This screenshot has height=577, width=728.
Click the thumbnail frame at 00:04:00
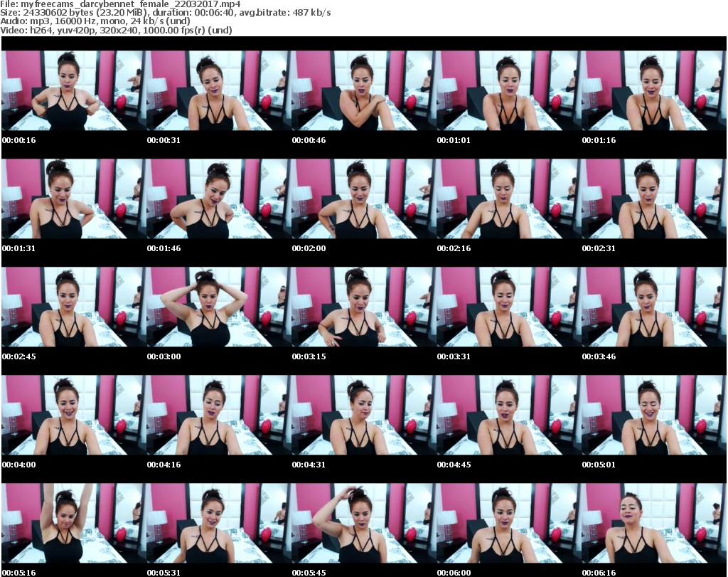[74, 415]
